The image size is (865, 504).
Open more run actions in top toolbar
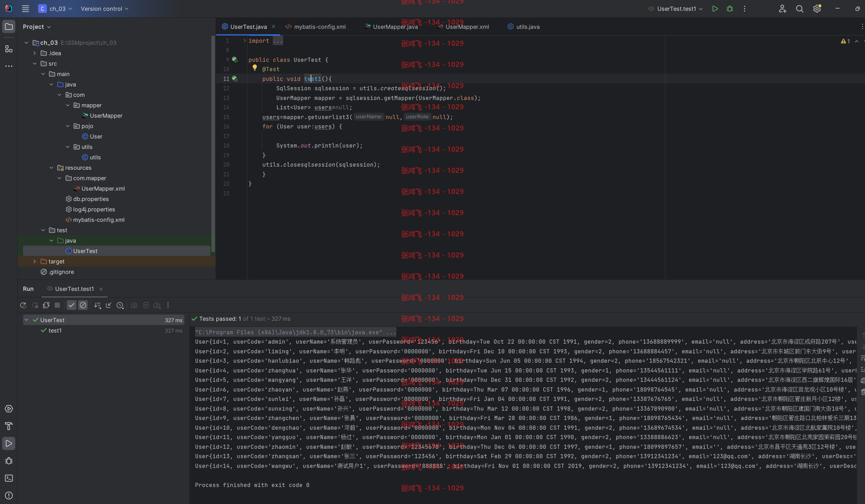745,9
